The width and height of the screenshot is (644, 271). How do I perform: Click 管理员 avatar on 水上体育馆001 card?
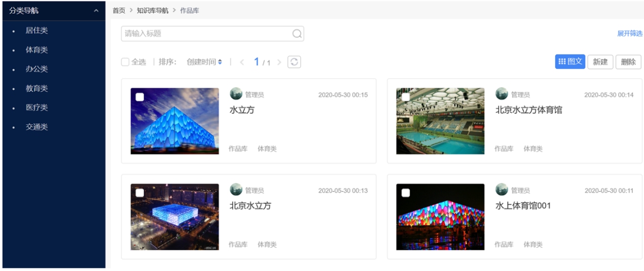502,189
